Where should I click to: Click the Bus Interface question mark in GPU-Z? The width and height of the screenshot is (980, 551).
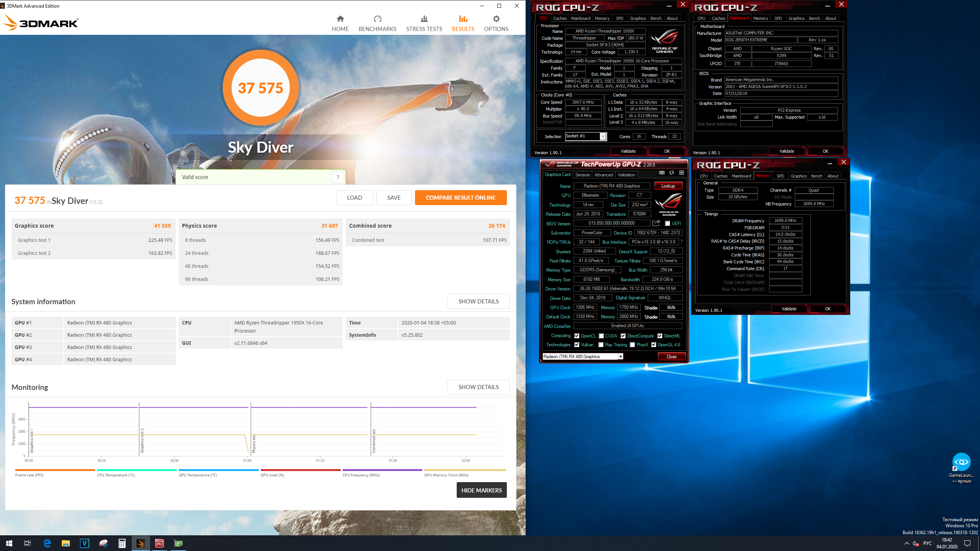pyautogui.click(x=682, y=242)
